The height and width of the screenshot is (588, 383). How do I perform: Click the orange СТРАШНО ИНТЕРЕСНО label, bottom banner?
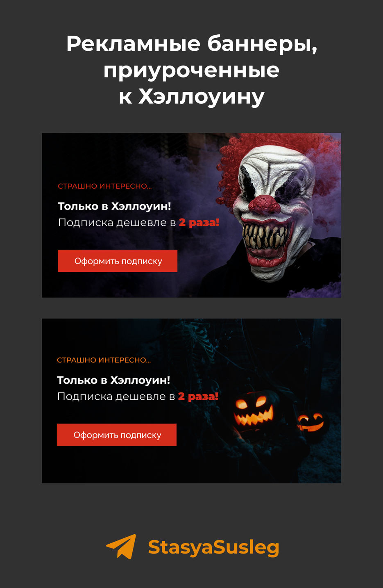point(104,360)
